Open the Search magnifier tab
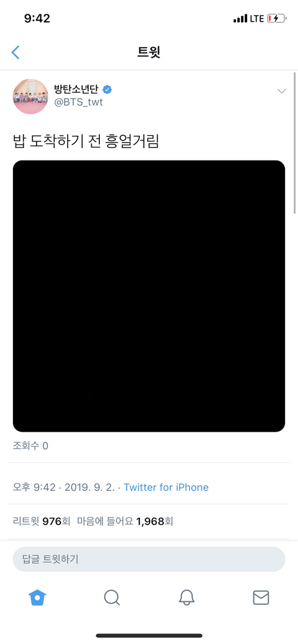Image resolution: width=298 pixels, height=644 pixels. [x=112, y=598]
